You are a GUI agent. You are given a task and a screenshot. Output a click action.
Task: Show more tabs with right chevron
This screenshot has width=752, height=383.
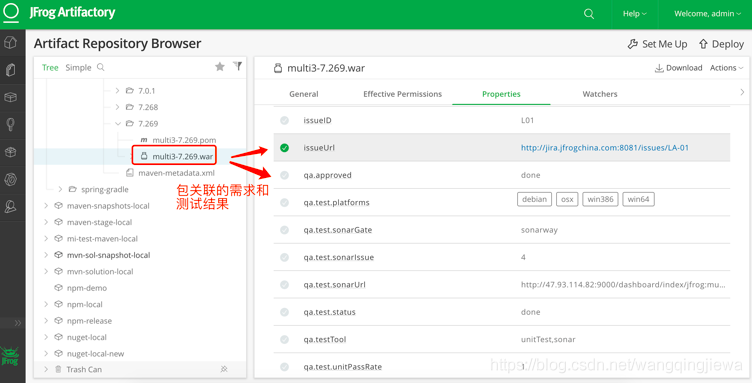(x=742, y=92)
